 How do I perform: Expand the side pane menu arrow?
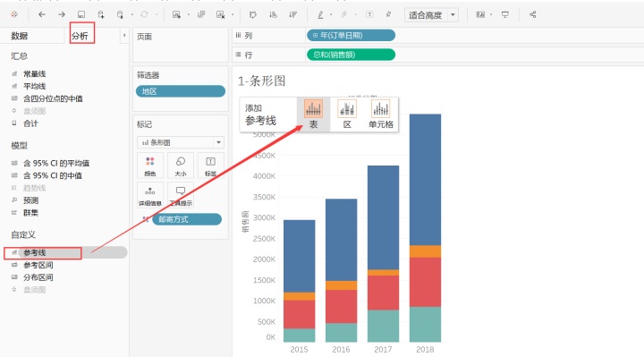[x=124, y=36]
